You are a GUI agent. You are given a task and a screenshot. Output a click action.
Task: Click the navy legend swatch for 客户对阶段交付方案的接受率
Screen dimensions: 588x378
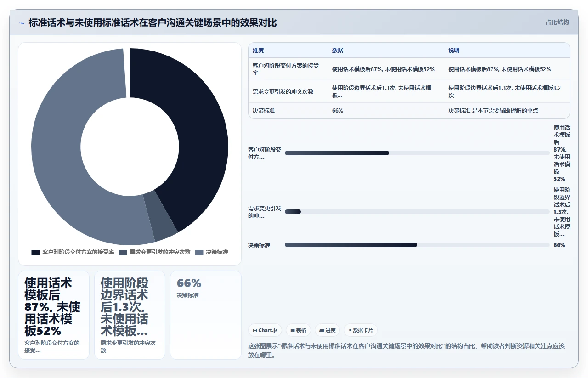(x=35, y=252)
